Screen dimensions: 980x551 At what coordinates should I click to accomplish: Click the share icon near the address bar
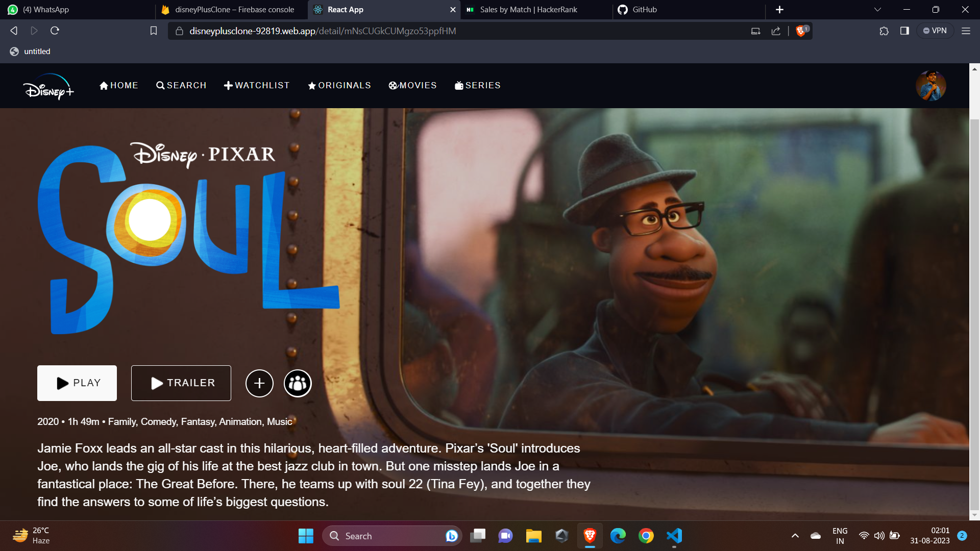pyautogui.click(x=776, y=31)
